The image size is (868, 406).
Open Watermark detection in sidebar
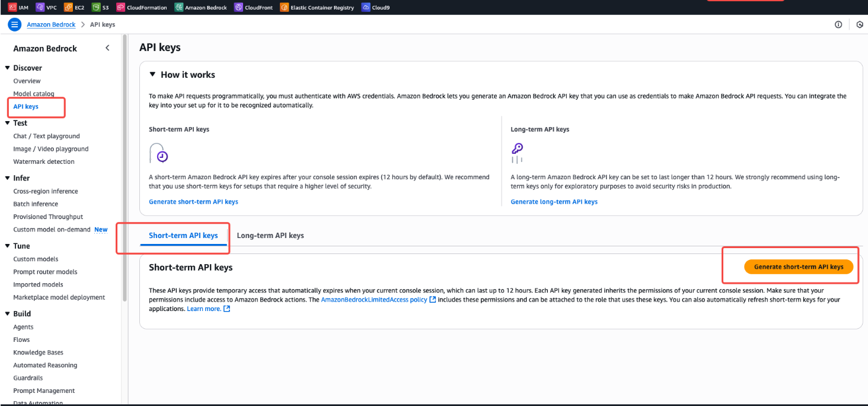[x=44, y=161]
